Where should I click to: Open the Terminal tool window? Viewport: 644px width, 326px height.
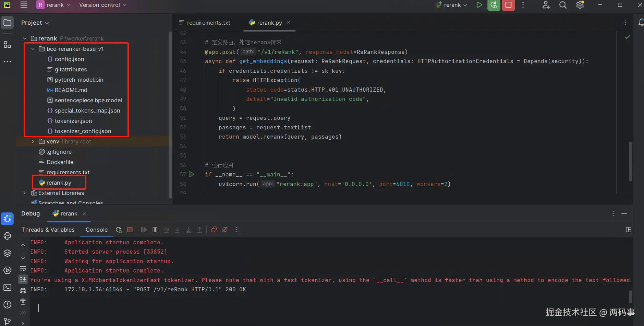tap(7, 288)
